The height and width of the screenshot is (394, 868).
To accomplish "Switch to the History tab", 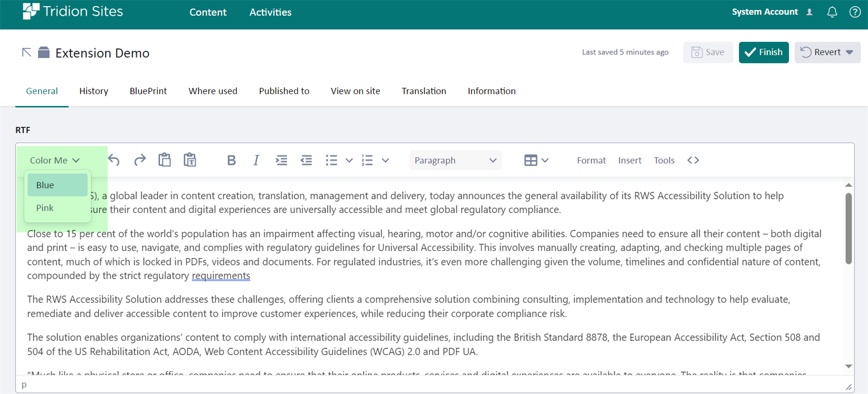I will (x=94, y=91).
